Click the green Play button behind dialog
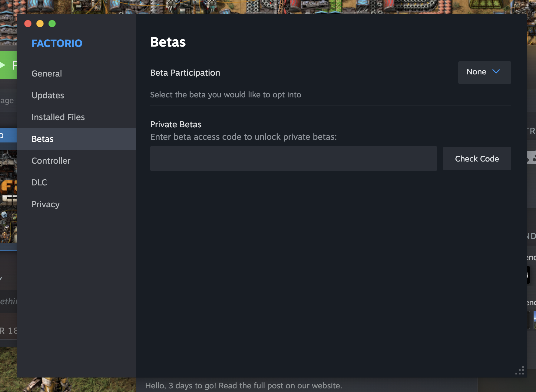Screen dimensions: 536x392 [8, 65]
